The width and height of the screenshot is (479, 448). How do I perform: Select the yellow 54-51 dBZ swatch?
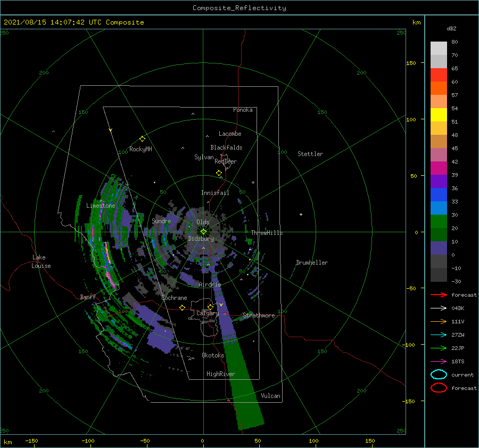pos(439,115)
